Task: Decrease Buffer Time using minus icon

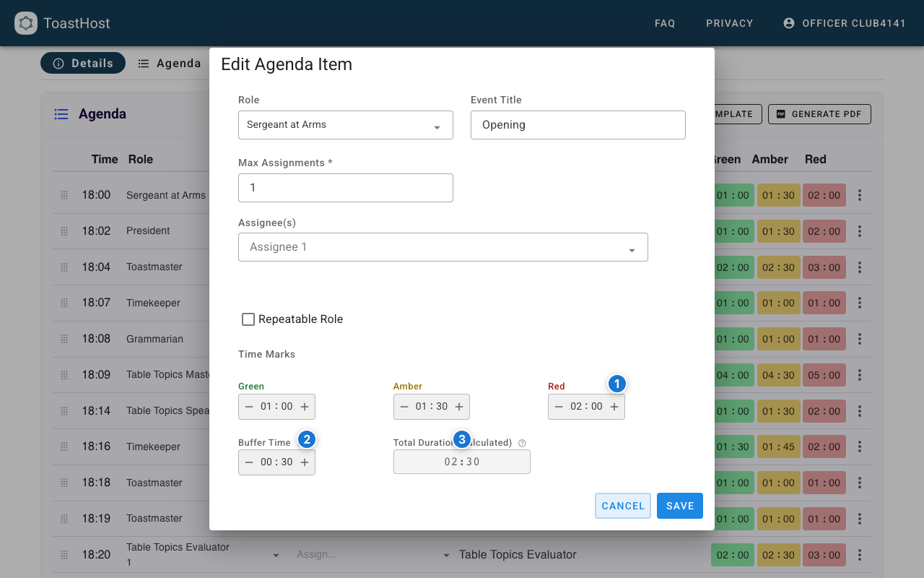Action: point(249,462)
